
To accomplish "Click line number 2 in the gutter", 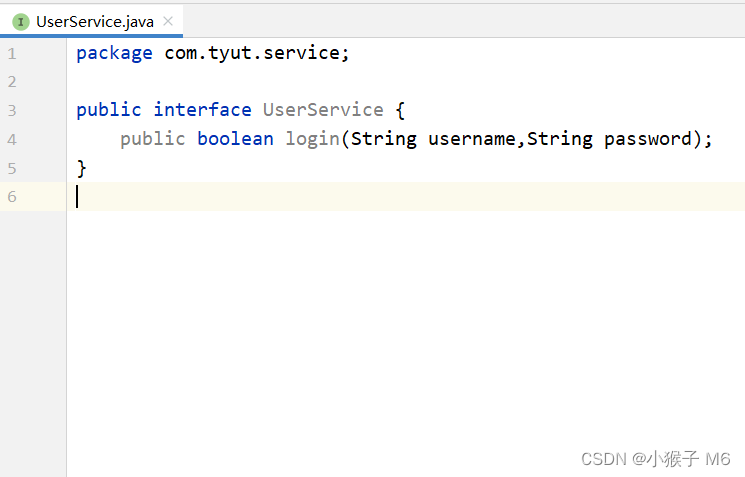I will tap(12, 82).
